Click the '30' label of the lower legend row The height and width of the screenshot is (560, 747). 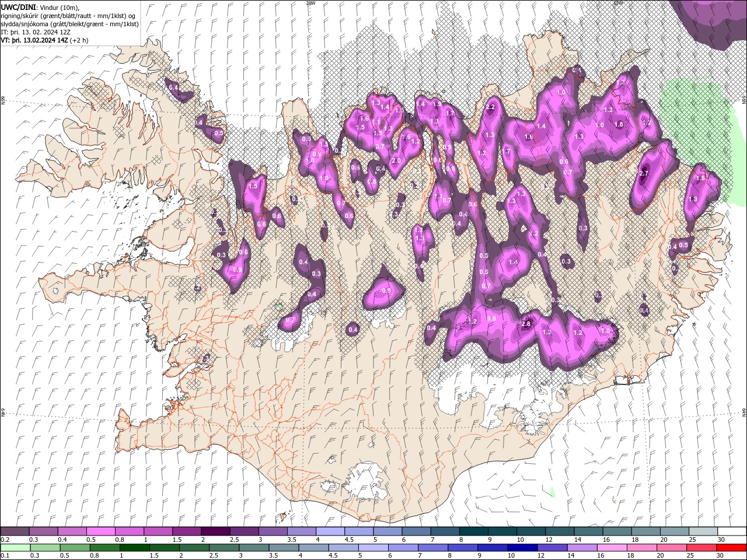(720, 556)
